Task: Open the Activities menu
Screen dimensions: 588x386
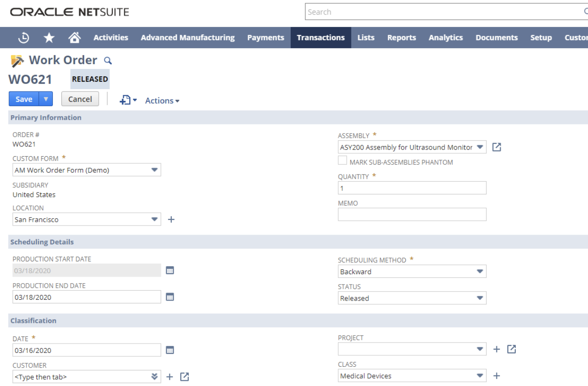Action: (x=111, y=38)
